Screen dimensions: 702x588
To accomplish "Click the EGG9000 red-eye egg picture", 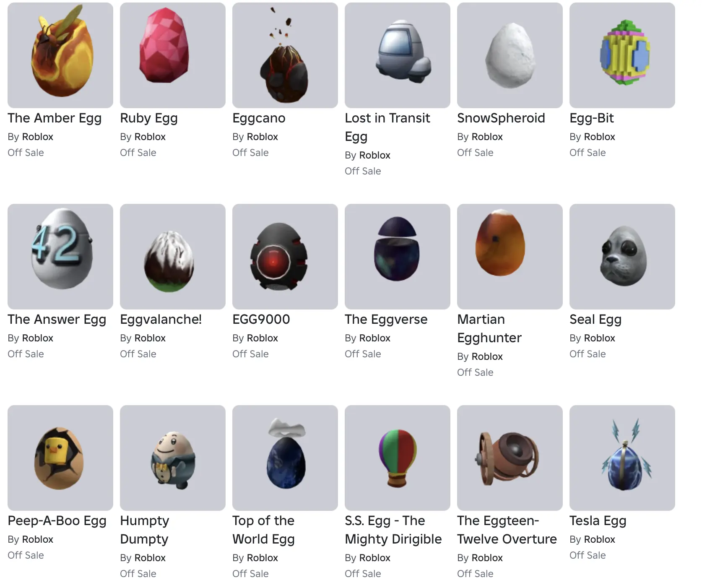I will (285, 257).
